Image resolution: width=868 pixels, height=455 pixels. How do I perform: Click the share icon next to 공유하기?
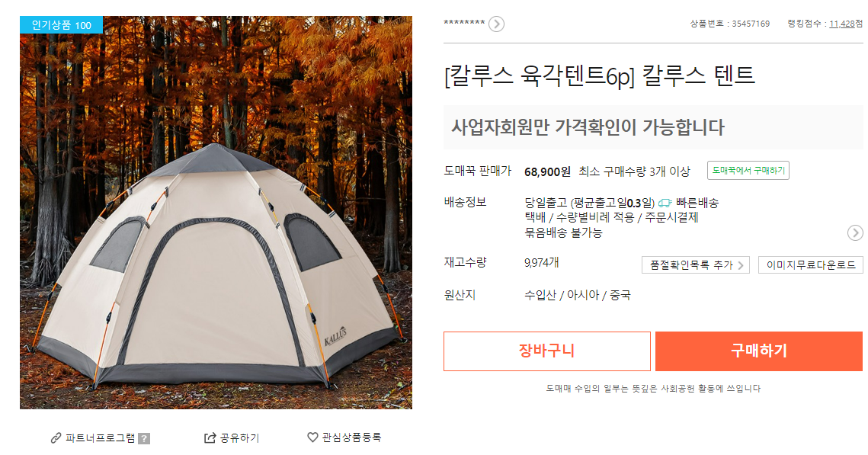tap(210, 437)
